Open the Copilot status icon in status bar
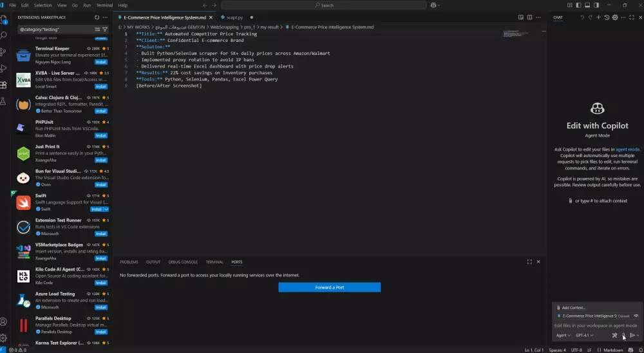 (x=631, y=350)
